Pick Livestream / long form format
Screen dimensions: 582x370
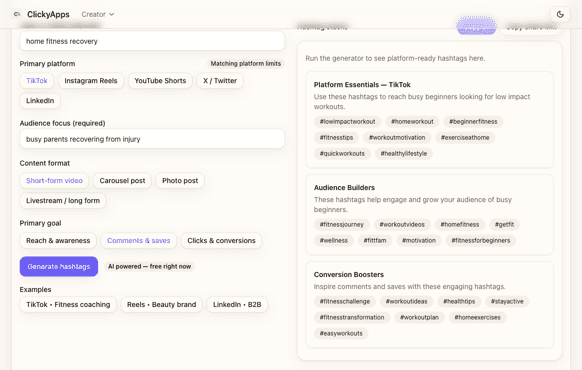click(x=63, y=200)
